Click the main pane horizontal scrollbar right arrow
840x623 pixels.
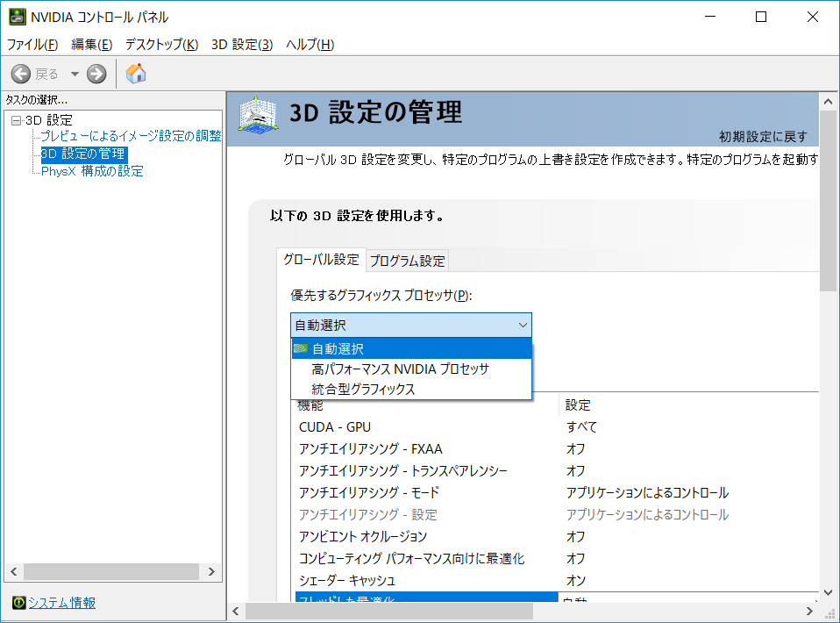click(809, 611)
